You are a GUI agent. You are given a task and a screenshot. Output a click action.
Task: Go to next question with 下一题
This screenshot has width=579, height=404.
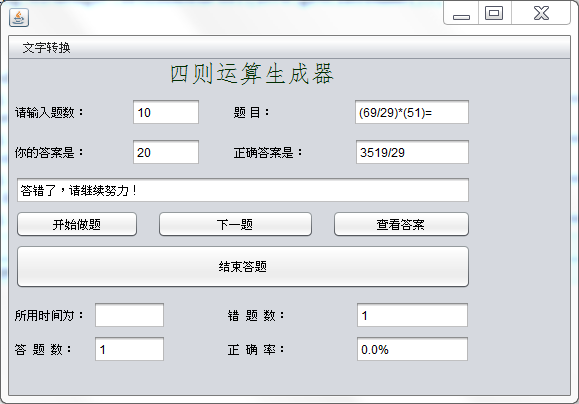click(235, 224)
